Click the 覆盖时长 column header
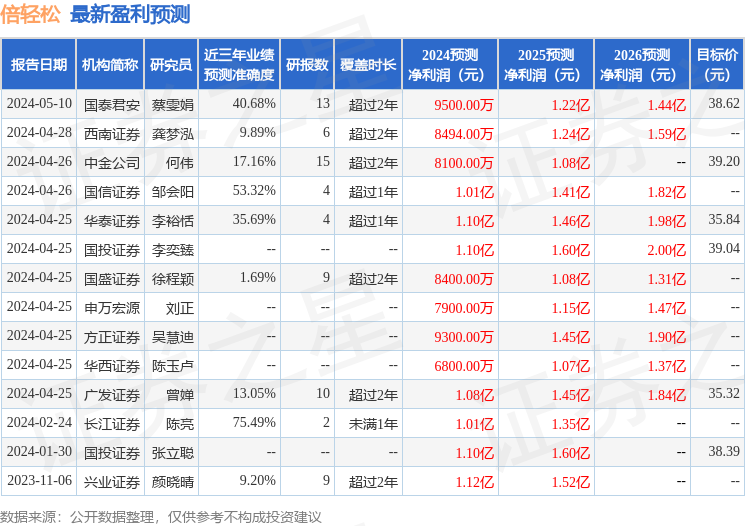The height and width of the screenshot is (526, 745). click(x=368, y=65)
